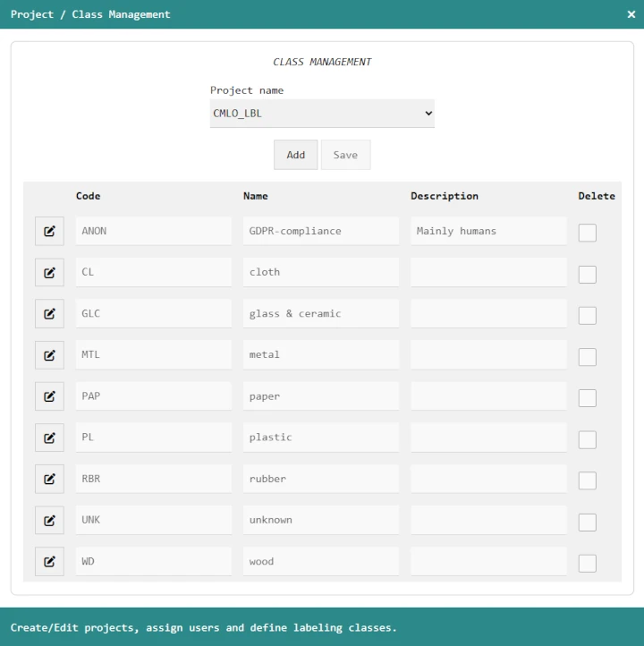Click the RBR code field

(x=154, y=479)
